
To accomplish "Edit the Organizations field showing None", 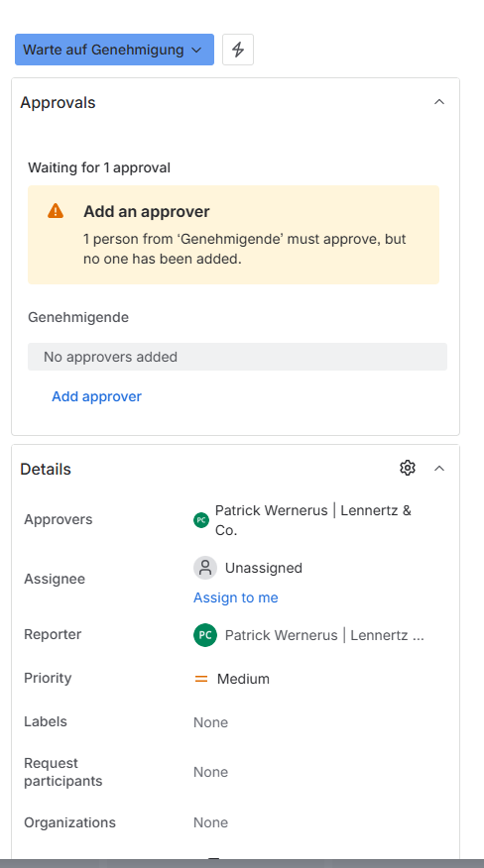I will coord(210,822).
